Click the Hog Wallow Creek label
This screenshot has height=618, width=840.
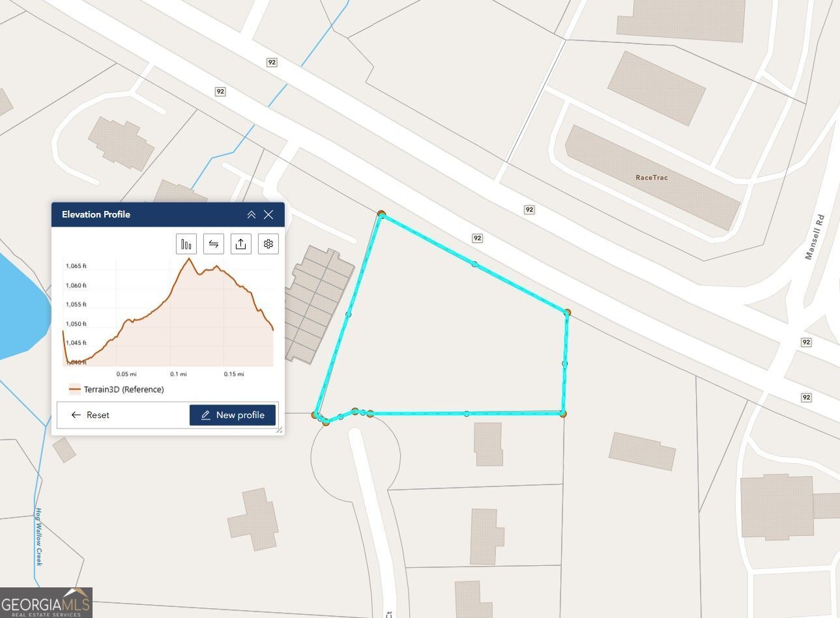[39, 537]
